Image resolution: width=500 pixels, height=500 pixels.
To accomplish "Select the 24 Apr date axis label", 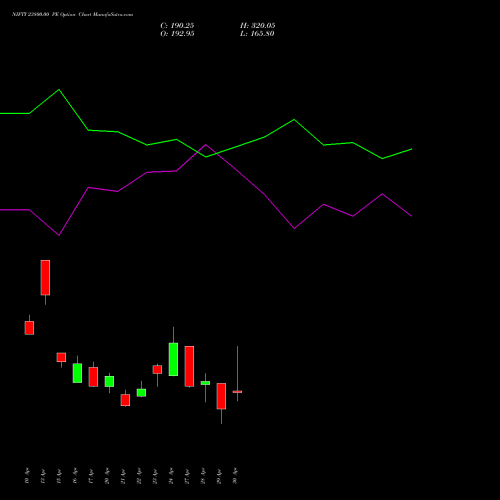I will 171,476.
